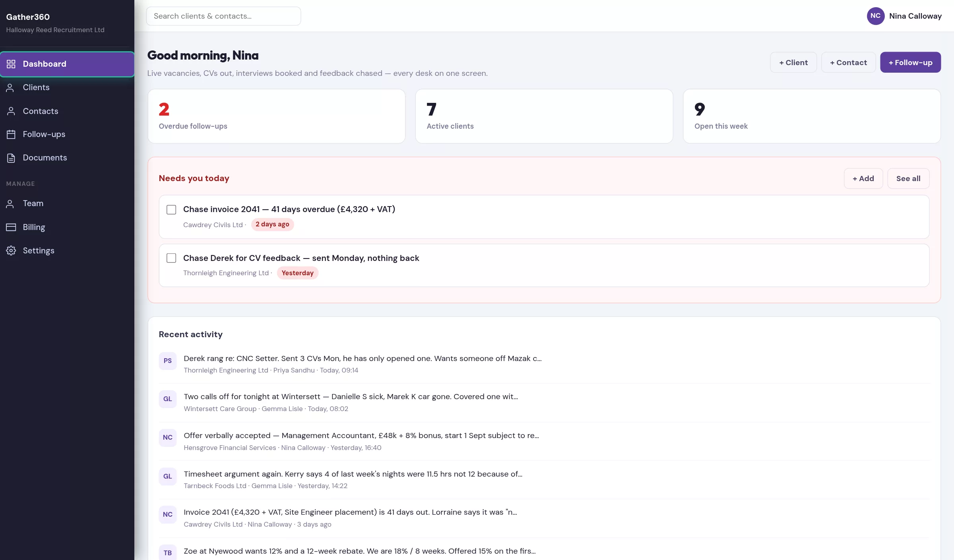Go to the Follow-ups label in the sidebar

click(x=44, y=134)
